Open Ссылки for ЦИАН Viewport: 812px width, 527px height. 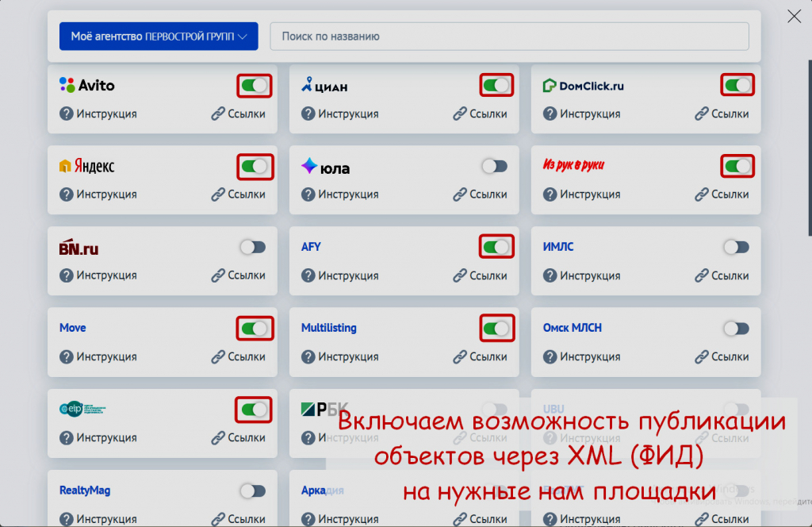click(480, 113)
